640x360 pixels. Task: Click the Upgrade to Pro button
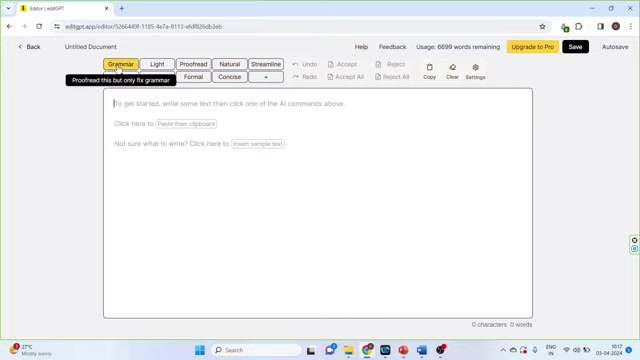click(x=532, y=47)
